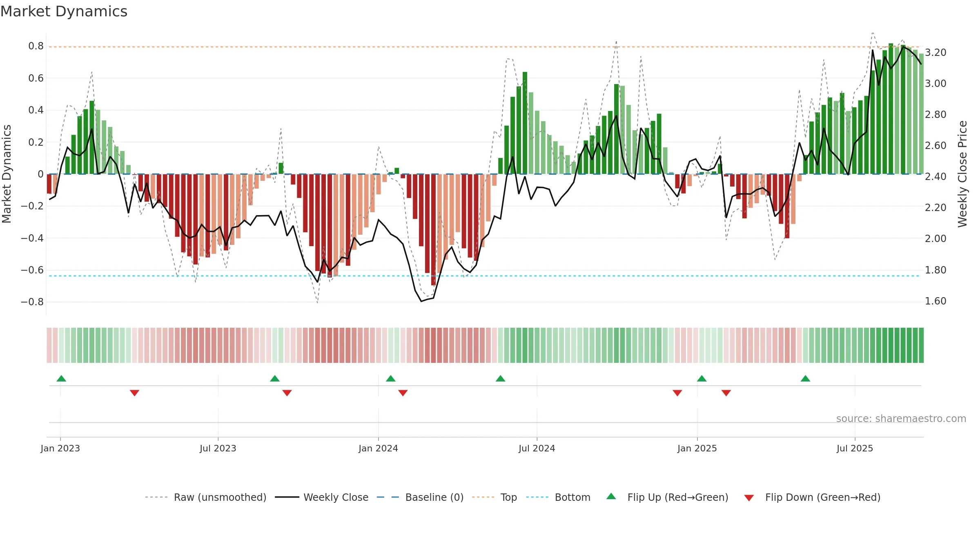This screenshot has width=980, height=551.
Task: Click the Jan 2023 axis label
Action: (60, 448)
